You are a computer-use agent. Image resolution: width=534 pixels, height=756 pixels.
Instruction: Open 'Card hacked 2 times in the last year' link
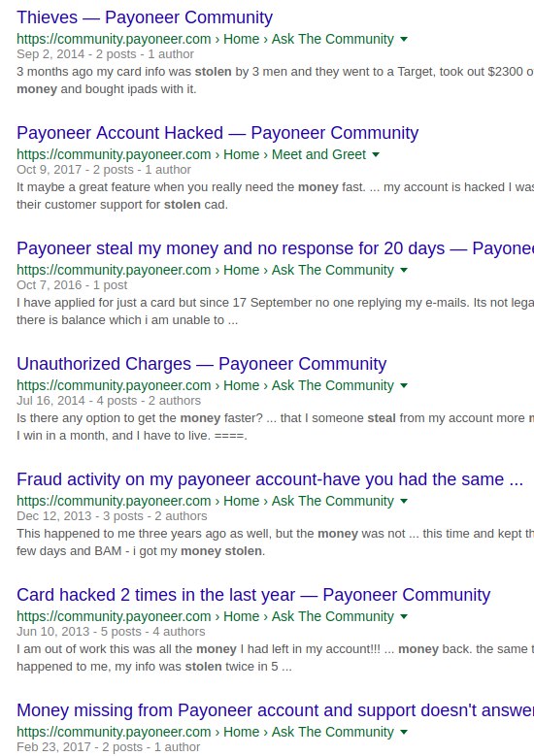253,595
